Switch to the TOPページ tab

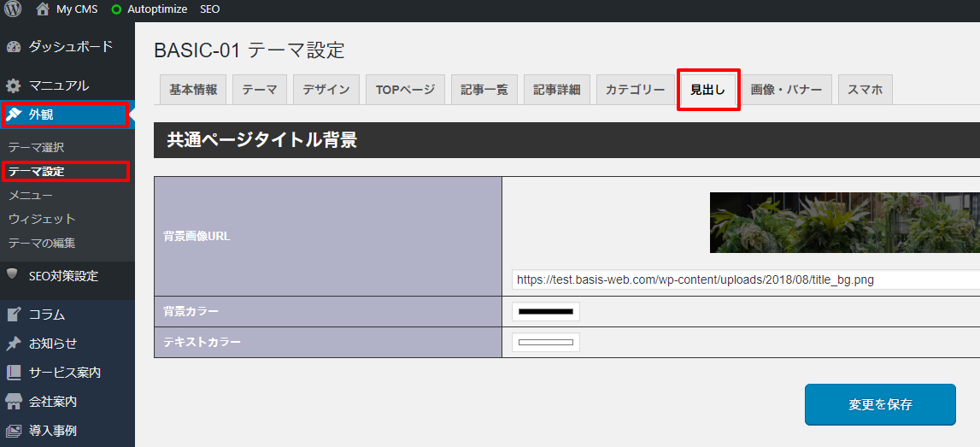(405, 90)
